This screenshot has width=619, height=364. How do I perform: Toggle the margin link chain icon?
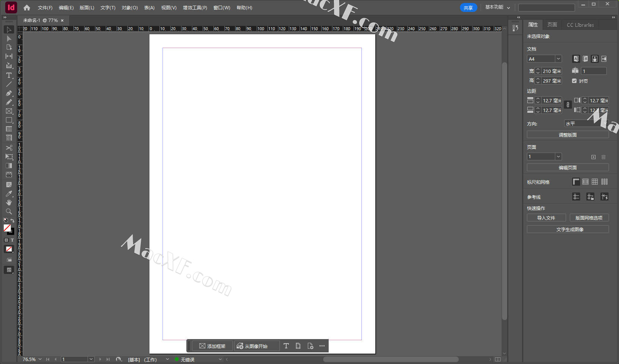click(568, 105)
